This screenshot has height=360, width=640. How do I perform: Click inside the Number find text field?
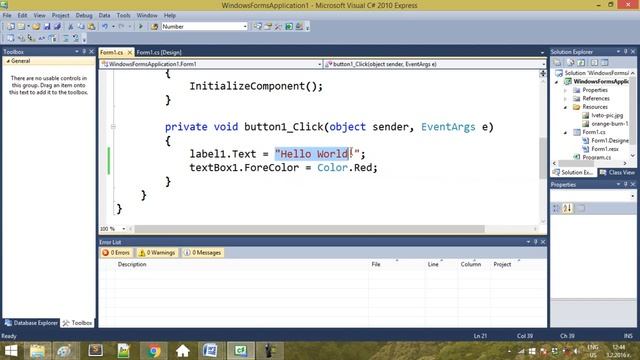pos(202,27)
